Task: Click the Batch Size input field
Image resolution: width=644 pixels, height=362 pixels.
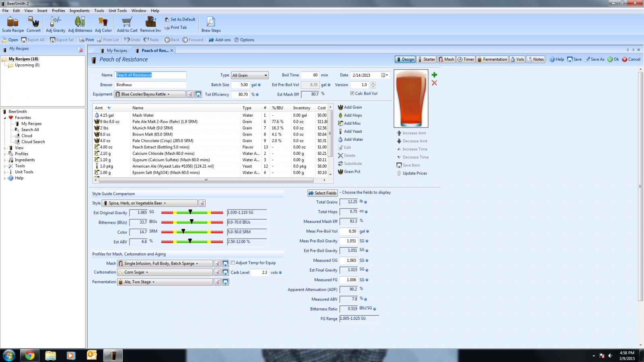Action: point(241,85)
